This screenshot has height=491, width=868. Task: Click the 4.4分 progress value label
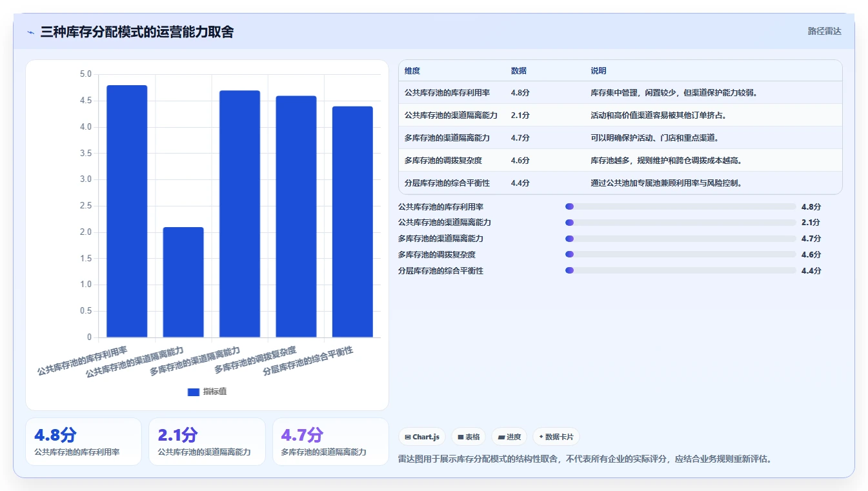click(x=811, y=271)
